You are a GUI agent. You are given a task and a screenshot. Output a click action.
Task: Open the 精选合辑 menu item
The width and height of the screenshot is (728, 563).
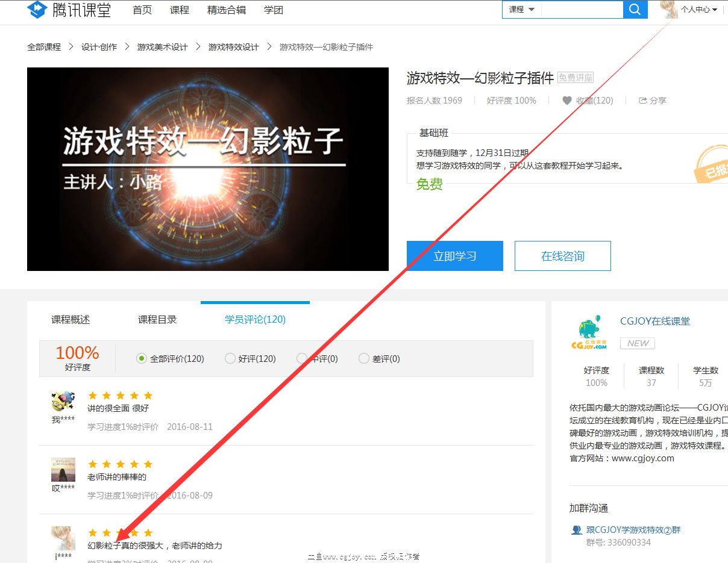227,10
